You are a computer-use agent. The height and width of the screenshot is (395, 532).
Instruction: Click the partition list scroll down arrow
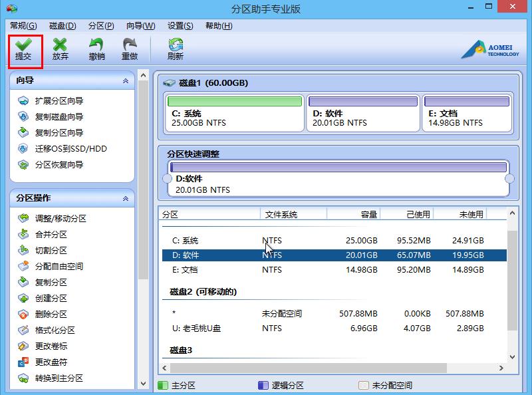pos(512,356)
